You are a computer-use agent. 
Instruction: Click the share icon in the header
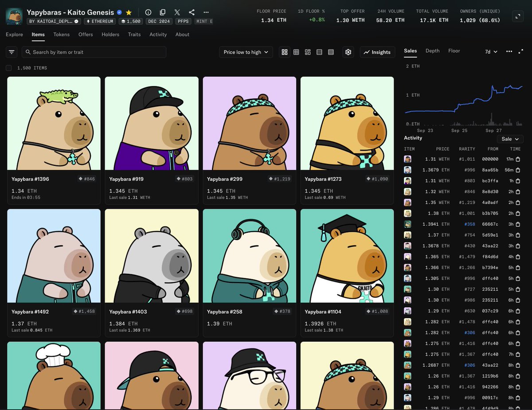point(192,12)
